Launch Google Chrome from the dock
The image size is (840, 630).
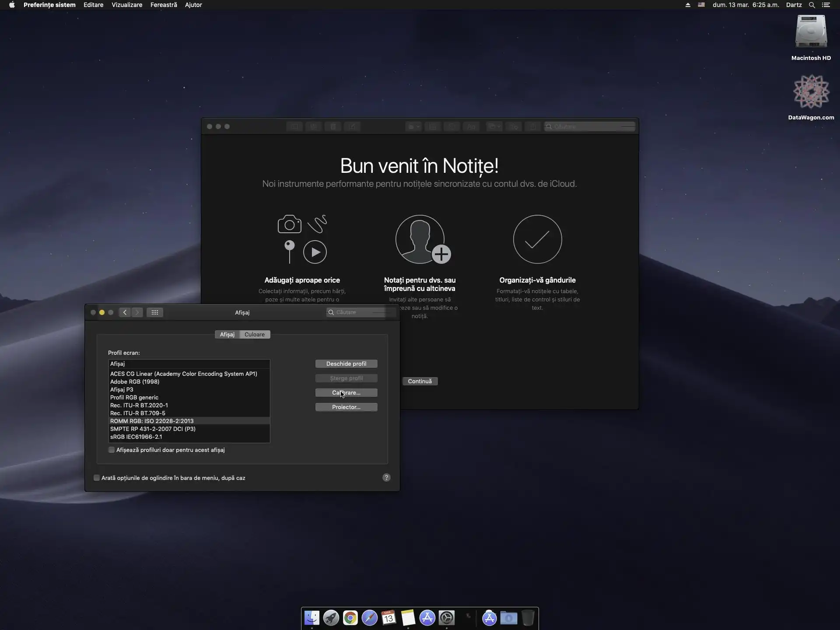[350, 618]
